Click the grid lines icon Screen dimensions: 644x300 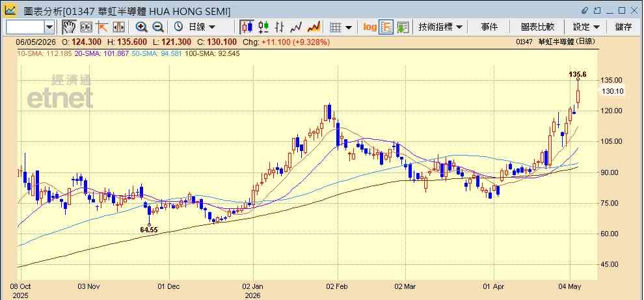pyautogui.click(x=336, y=27)
